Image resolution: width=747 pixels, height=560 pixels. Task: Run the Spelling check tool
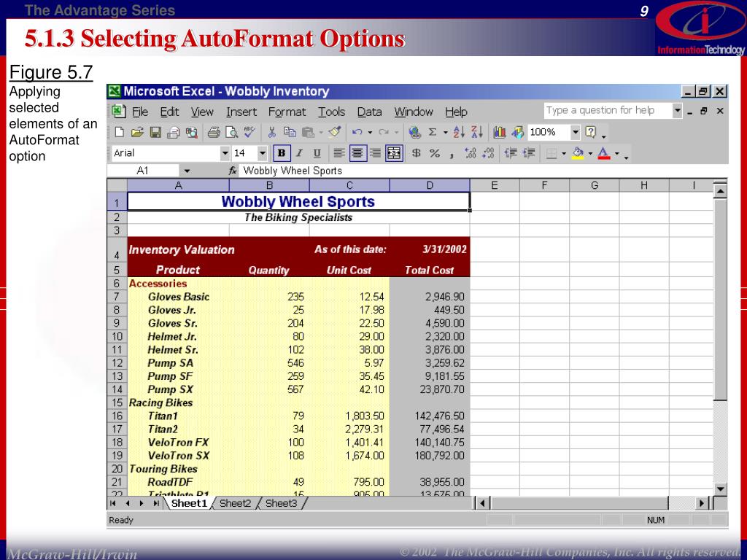(x=249, y=133)
